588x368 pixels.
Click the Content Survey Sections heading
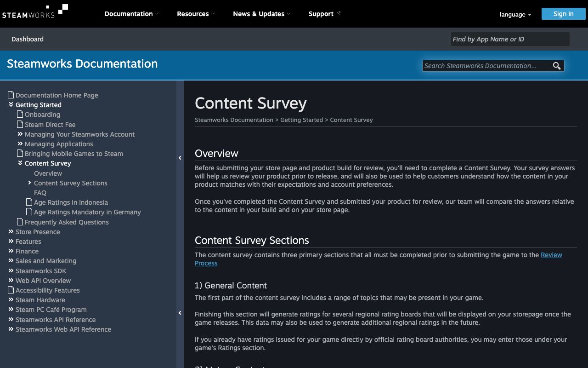tap(252, 240)
